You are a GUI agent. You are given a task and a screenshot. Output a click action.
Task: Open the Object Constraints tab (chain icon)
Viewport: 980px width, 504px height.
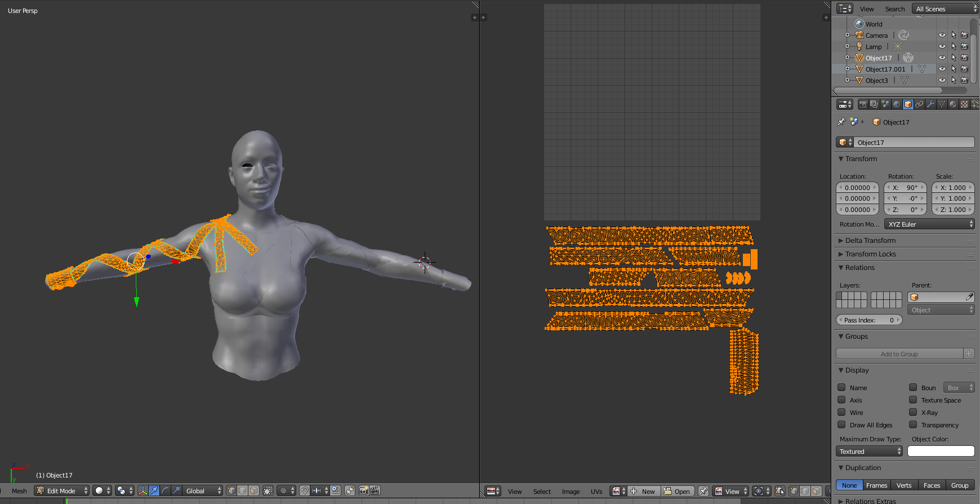click(x=919, y=104)
